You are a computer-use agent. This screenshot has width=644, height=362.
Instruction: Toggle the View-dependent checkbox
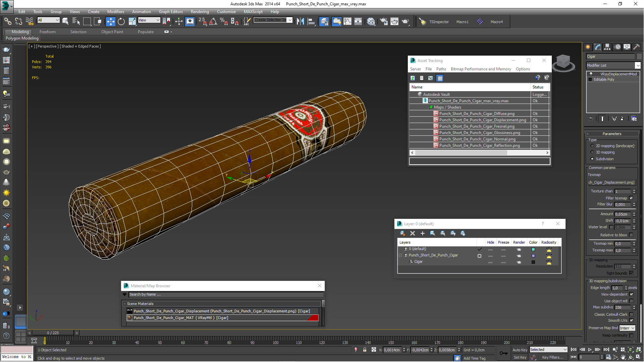tap(631, 294)
